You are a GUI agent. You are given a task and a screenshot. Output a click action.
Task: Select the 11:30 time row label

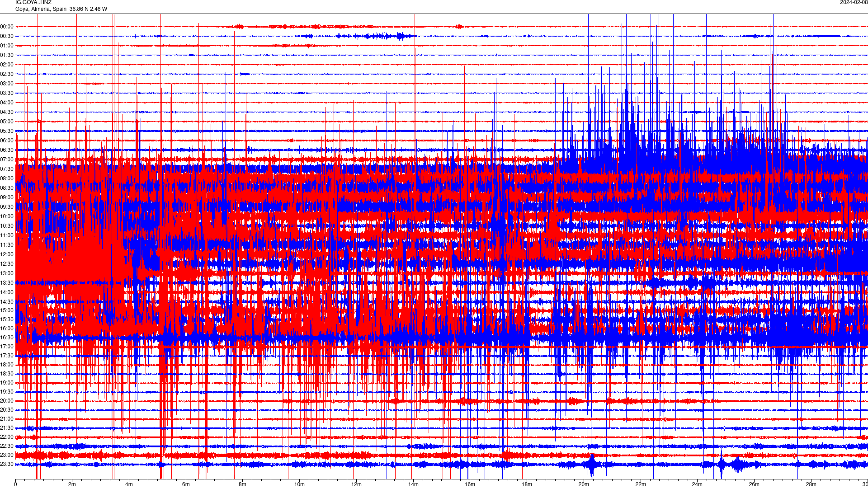7,245
